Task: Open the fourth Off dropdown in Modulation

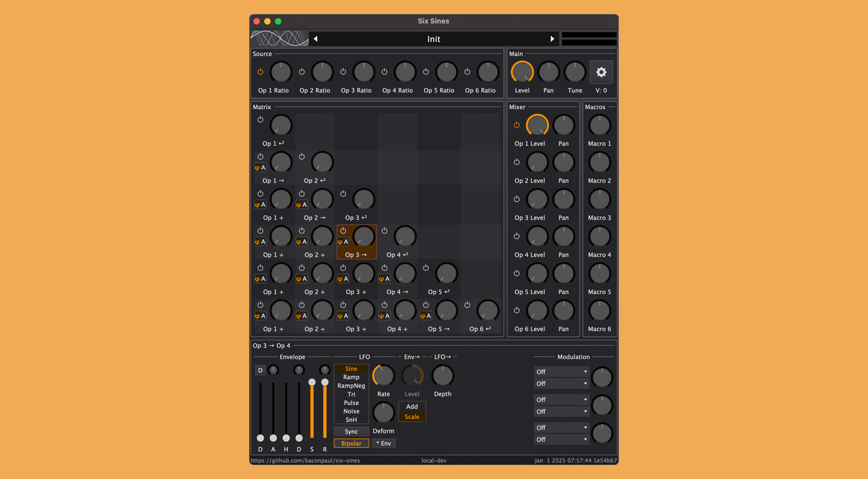Action: pyautogui.click(x=561, y=412)
